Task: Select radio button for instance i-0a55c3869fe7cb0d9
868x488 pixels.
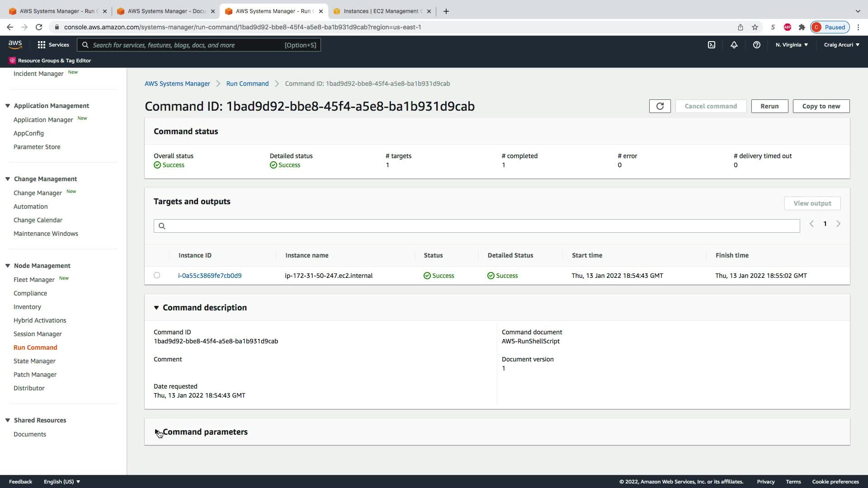Action: coord(157,275)
